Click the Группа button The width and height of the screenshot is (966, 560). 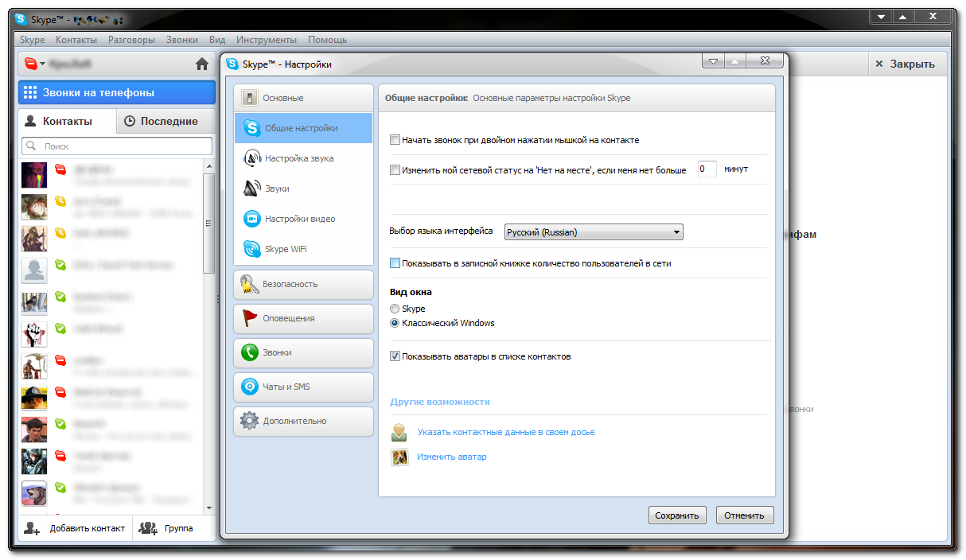pyautogui.click(x=167, y=528)
